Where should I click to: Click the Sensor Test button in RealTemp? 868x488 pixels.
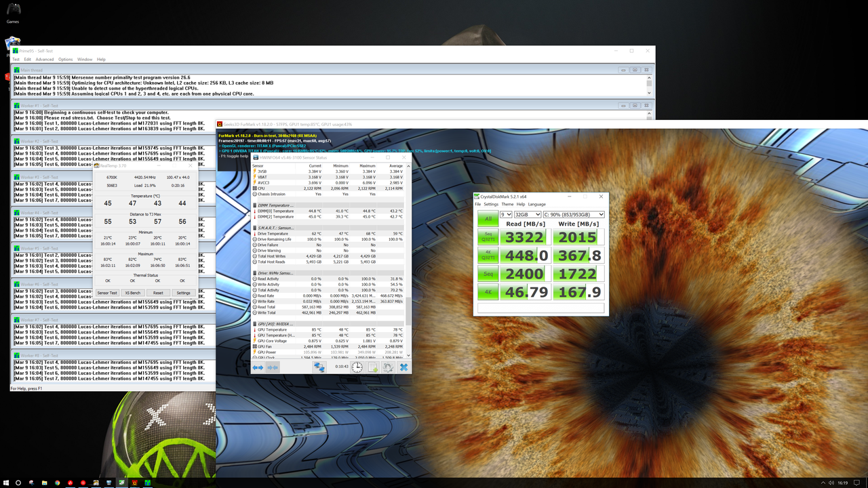(107, 293)
